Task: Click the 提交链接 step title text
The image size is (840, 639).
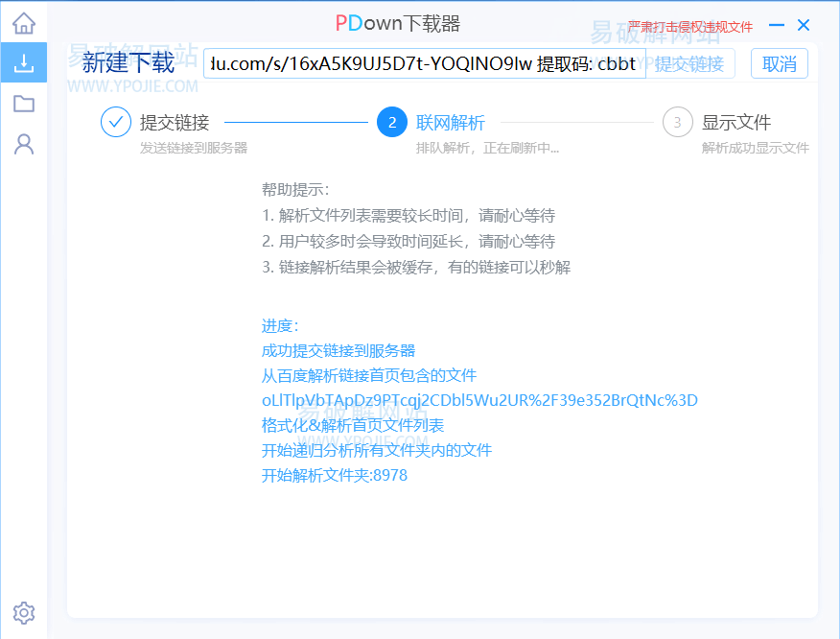Action: pyautogui.click(x=175, y=122)
